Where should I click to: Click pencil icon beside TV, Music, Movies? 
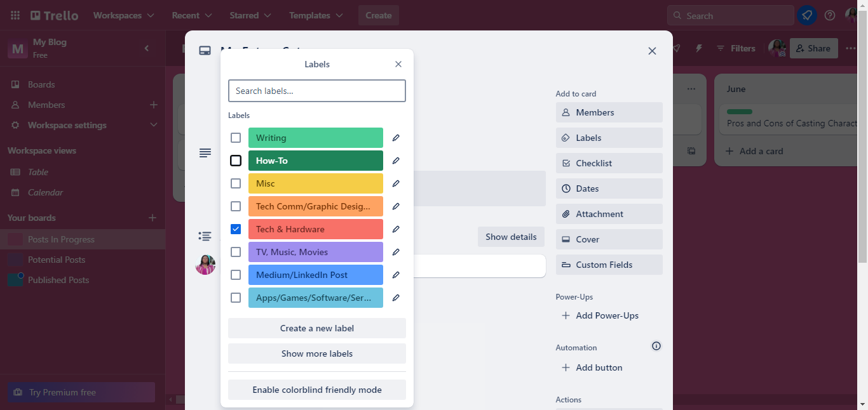396,252
